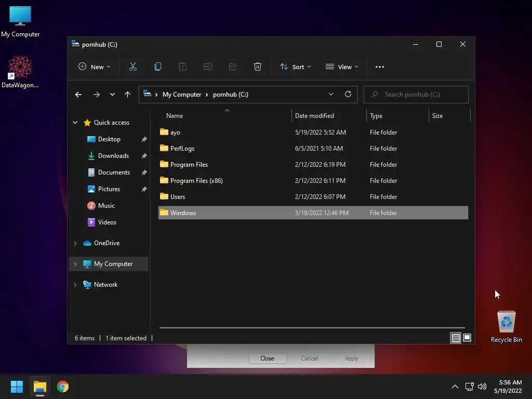Launch Google Chrome from taskbar
Image resolution: width=532 pixels, height=399 pixels.
tap(63, 387)
